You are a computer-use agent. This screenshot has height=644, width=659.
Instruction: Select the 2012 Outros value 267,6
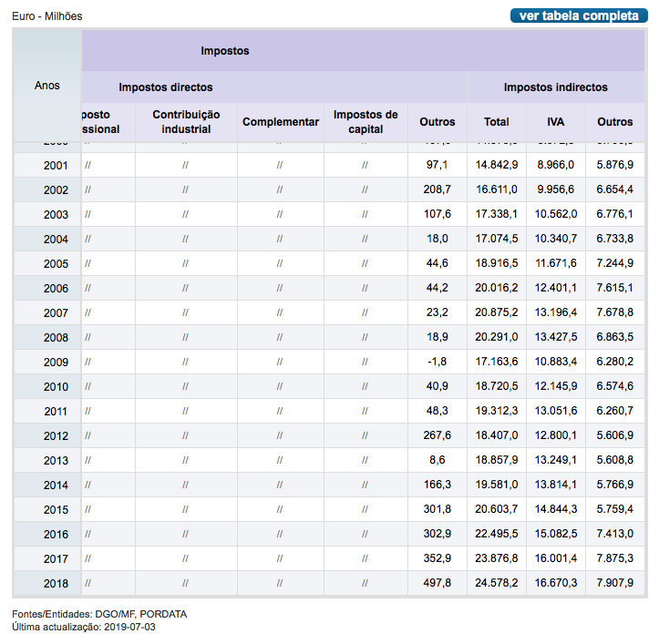point(438,435)
